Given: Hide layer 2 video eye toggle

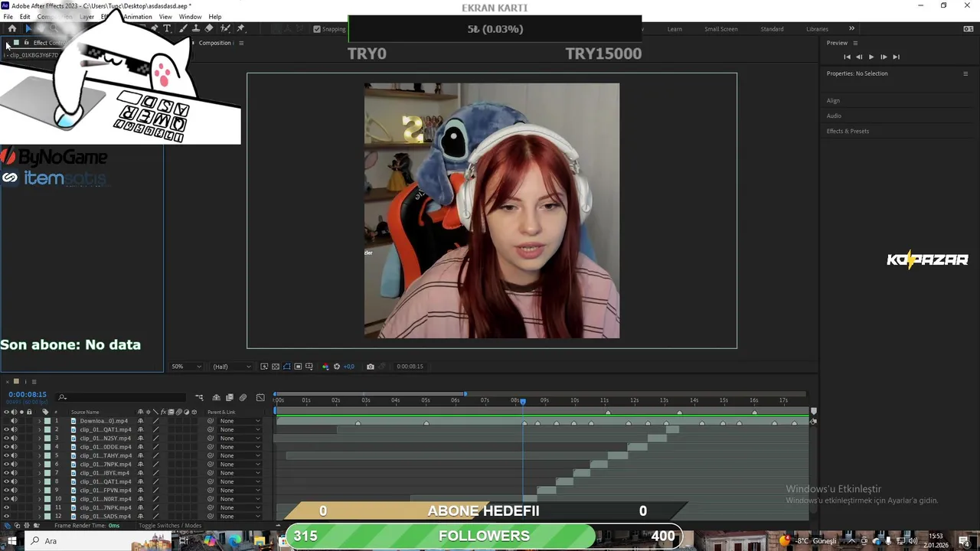Looking at the screenshot, I should [x=7, y=429].
